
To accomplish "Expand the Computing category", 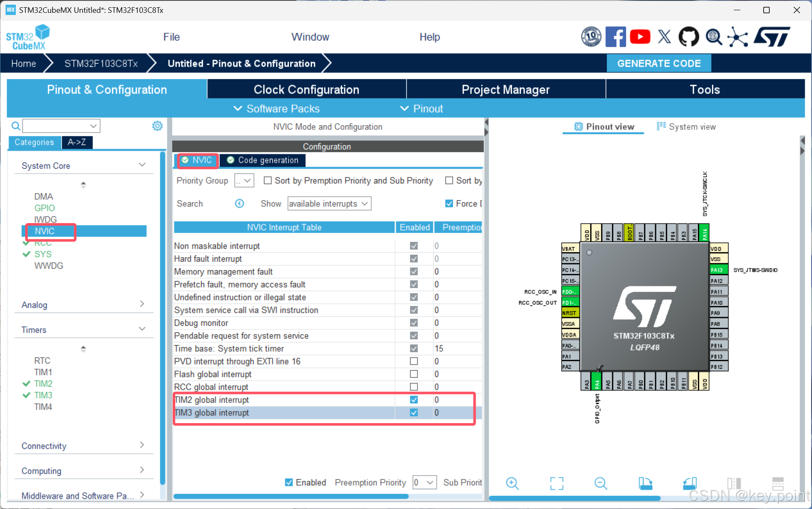I will point(142,470).
